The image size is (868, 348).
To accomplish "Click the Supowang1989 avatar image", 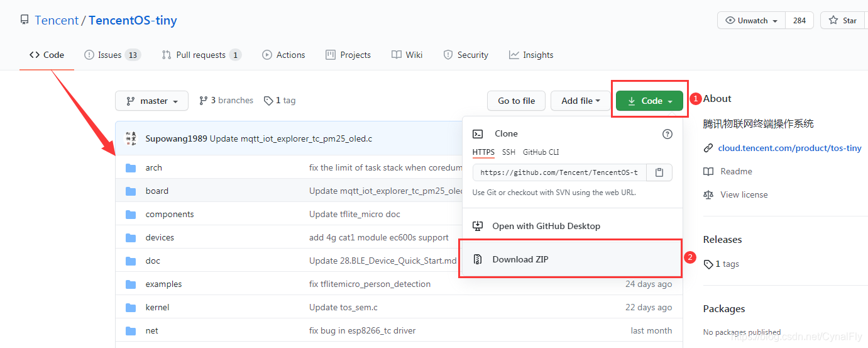I will pyautogui.click(x=131, y=138).
